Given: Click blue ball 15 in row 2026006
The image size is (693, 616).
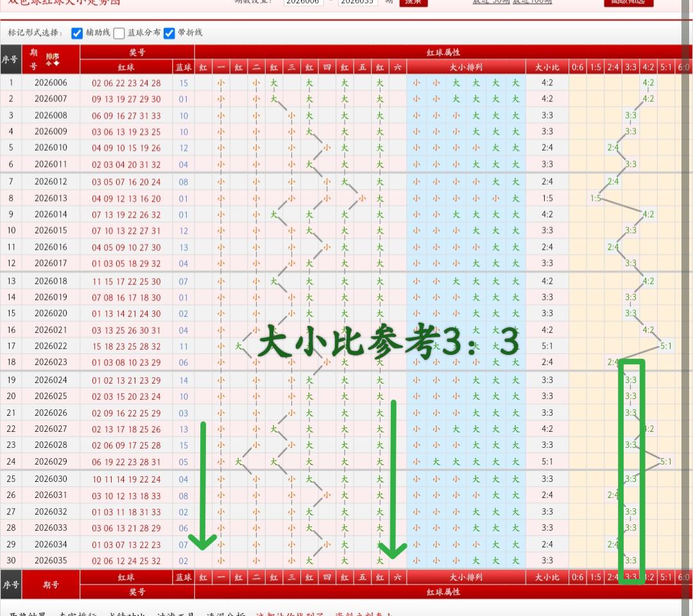Looking at the screenshot, I should coord(184,83).
